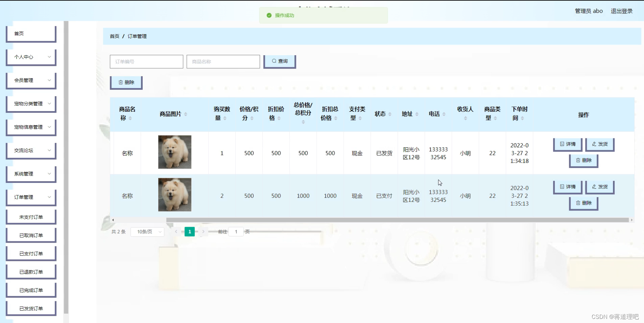Open the 未支付订单 menu item

(31, 216)
